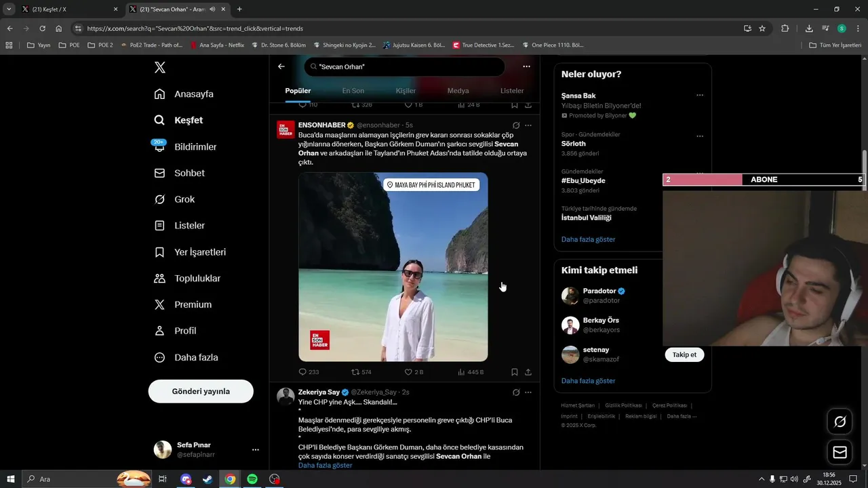Open Yer İşaretleri bookmarks
Screen dimensions: 868x488
(x=190, y=252)
